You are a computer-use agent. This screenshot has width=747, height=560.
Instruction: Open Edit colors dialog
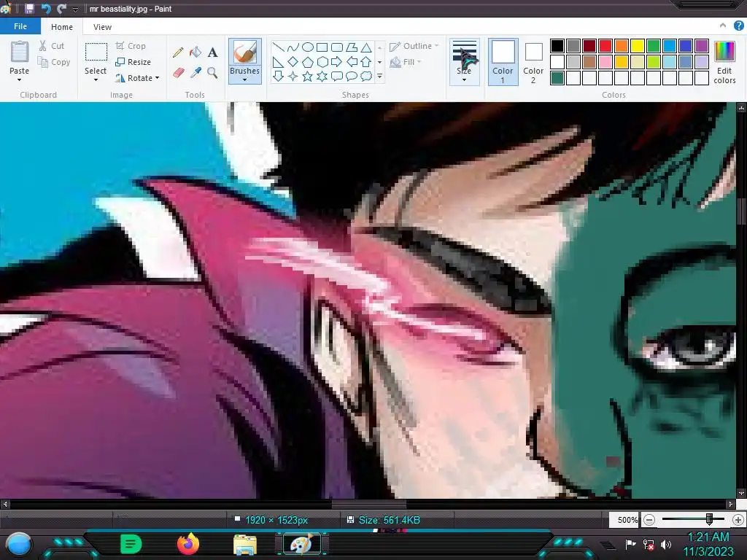point(724,63)
